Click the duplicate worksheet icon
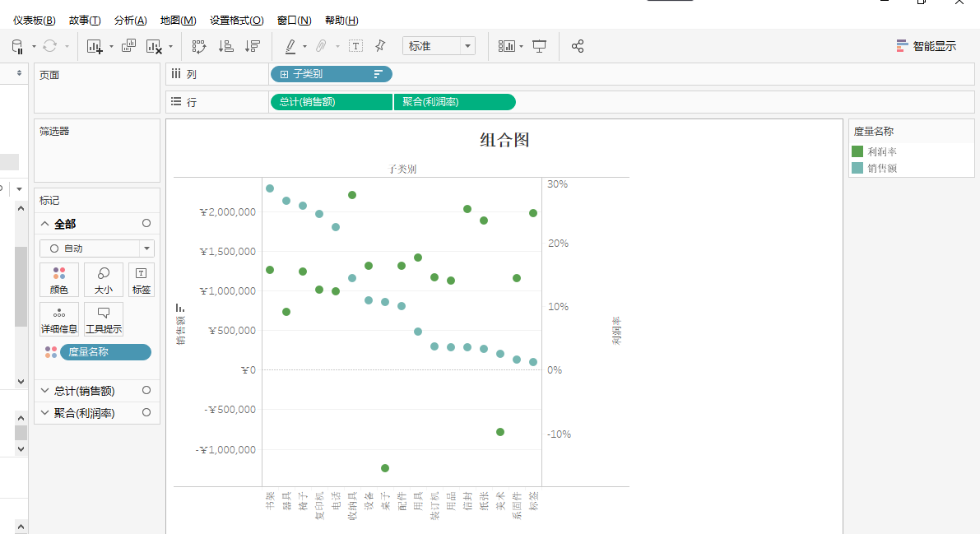 [128, 45]
